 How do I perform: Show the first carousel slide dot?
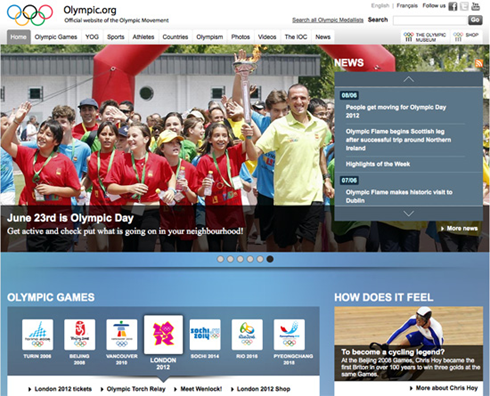[220, 259]
